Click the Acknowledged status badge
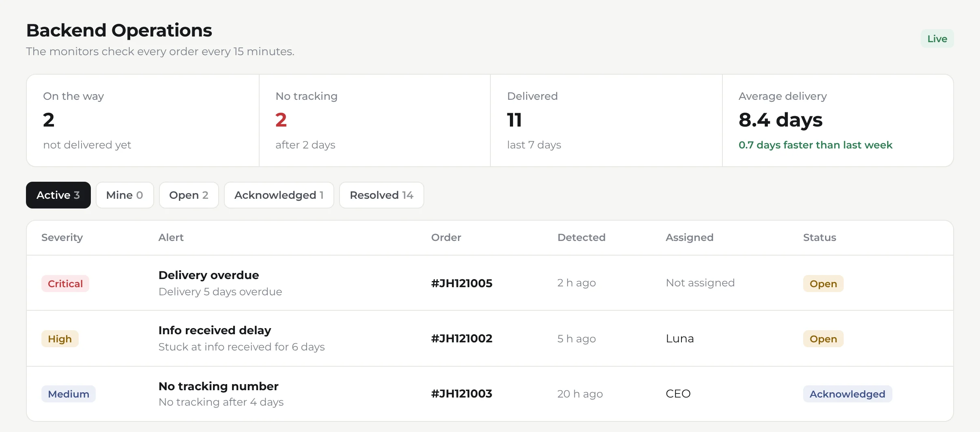Image resolution: width=980 pixels, height=432 pixels. tap(848, 394)
